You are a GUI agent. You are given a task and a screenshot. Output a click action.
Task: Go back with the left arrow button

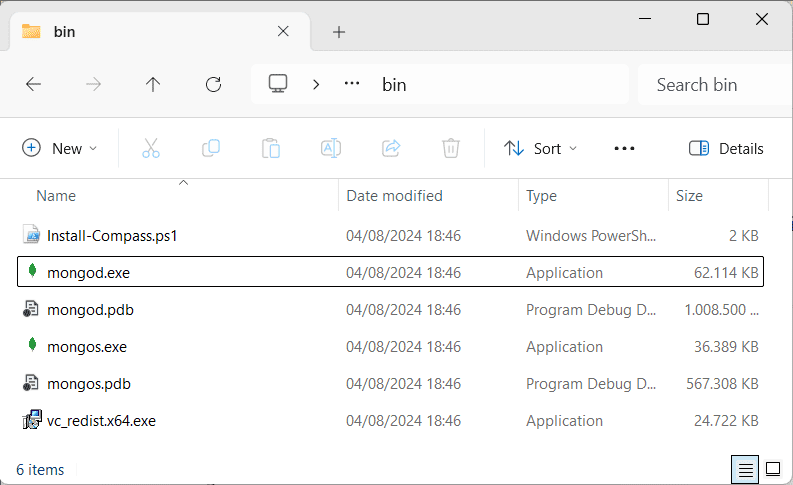click(x=33, y=84)
